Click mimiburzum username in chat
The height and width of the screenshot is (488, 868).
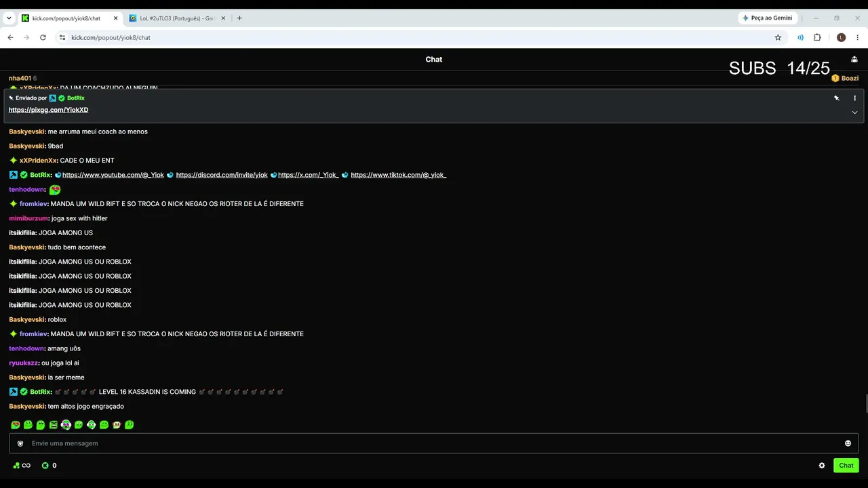[28, 218]
